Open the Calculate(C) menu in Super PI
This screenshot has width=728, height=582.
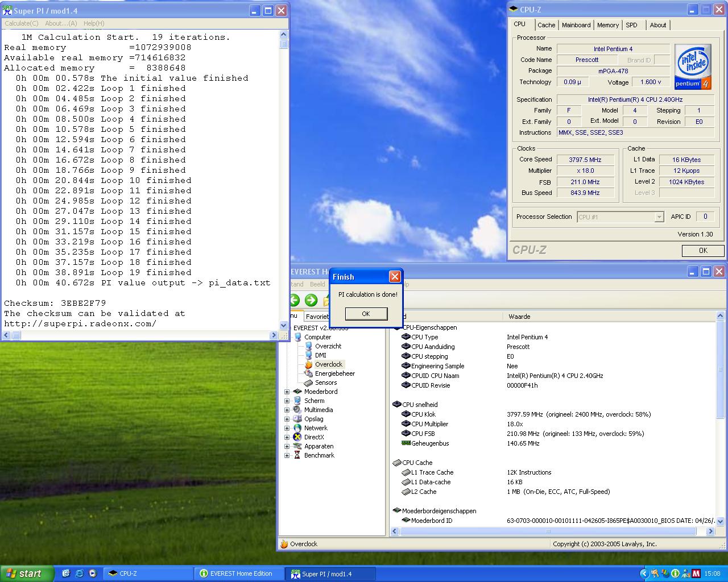click(x=22, y=23)
